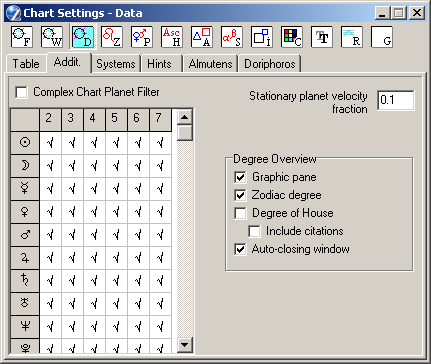Select column header 3 in planet table
Image resolution: width=431 pixels, height=364 pixels.
72,119
